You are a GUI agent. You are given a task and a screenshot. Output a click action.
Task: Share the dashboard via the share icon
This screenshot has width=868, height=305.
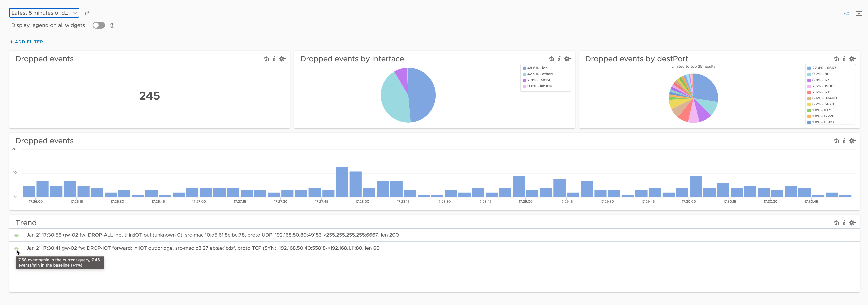click(x=846, y=14)
